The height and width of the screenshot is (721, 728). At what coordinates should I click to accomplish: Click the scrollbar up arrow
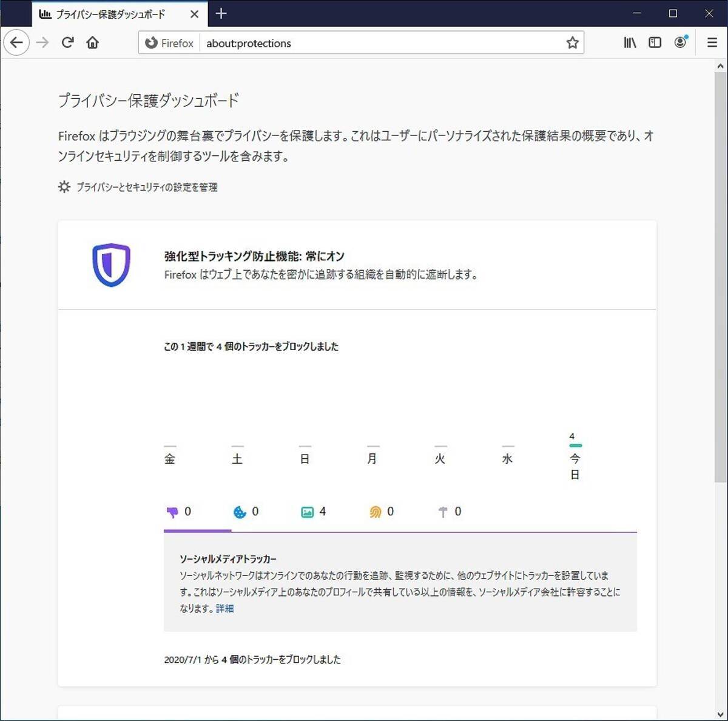pyautogui.click(x=720, y=66)
